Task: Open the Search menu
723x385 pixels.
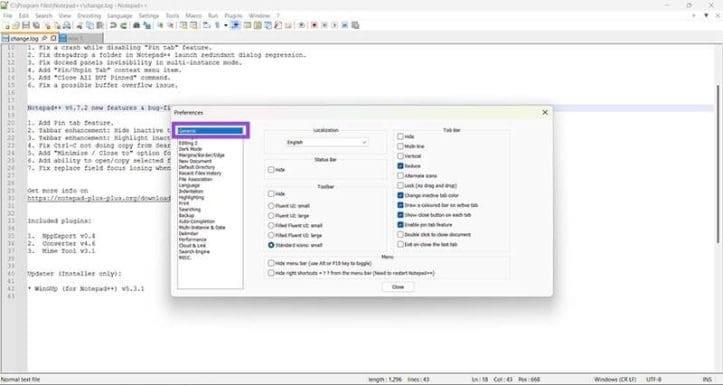Action: coord(44,16)
